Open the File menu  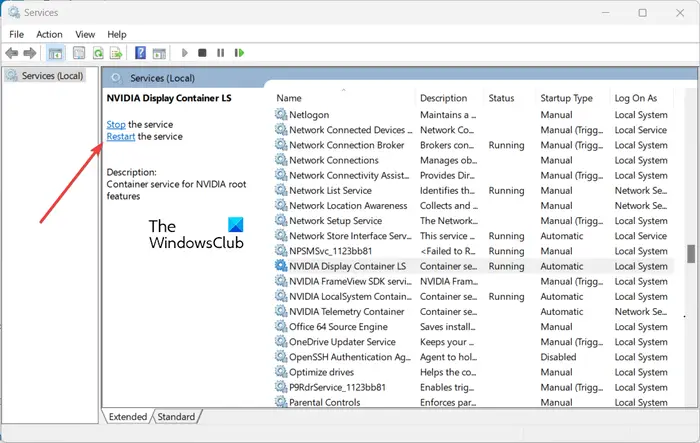[17, 34]
